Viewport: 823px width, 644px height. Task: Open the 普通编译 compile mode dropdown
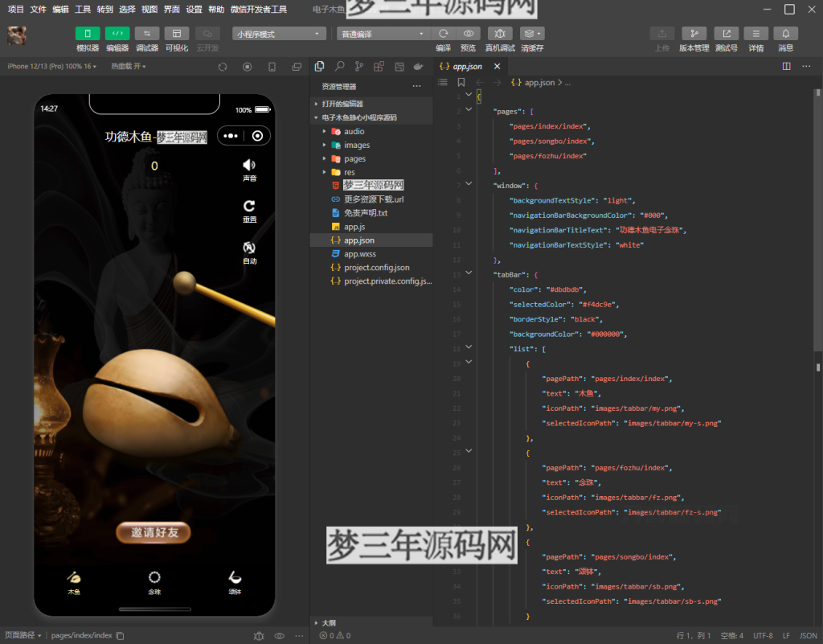point(383,34)
